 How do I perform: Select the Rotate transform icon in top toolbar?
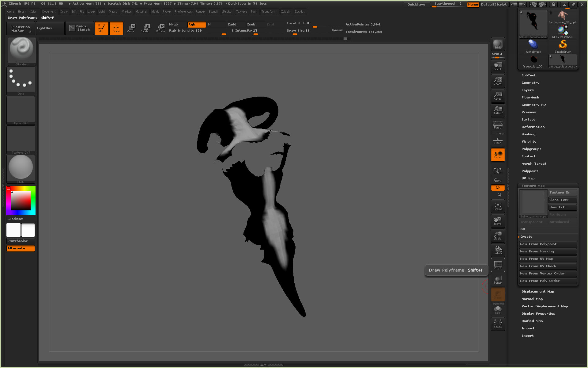(x=160, y=28)
